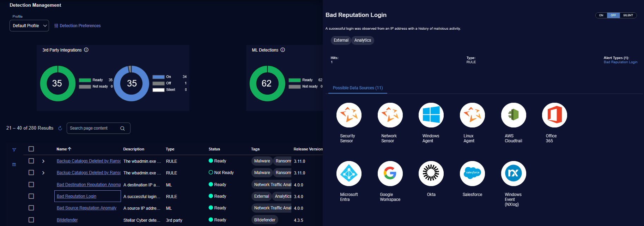Open the column chooser icon
This screenshot has width=644, height=226.
tap(14, 165)
